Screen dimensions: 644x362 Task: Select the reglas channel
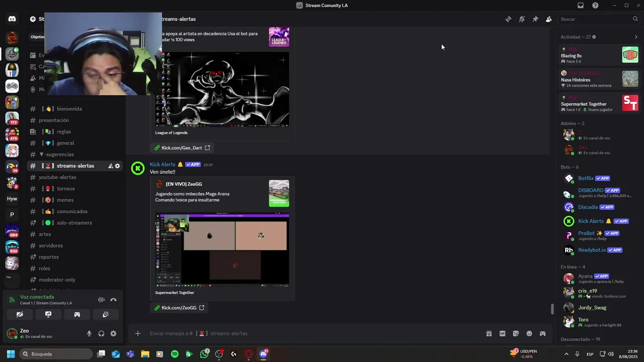pyautogui.click(x=74, y=132)
